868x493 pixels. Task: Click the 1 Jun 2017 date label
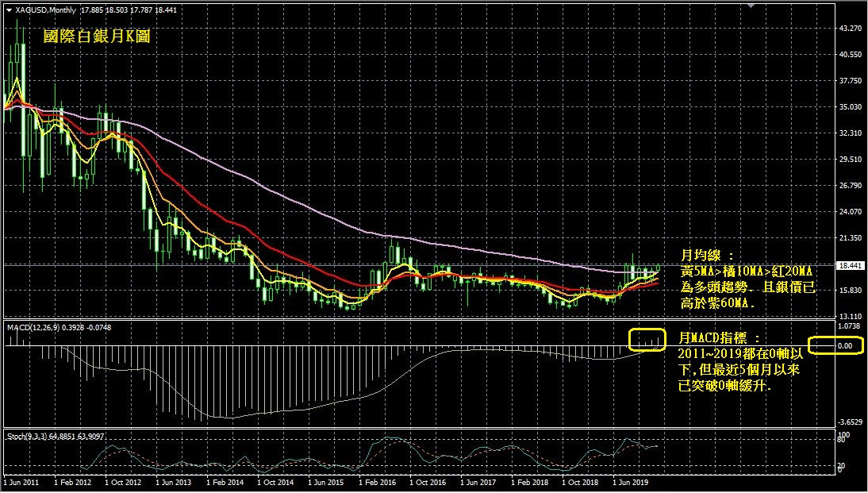(x=478, y=483)
